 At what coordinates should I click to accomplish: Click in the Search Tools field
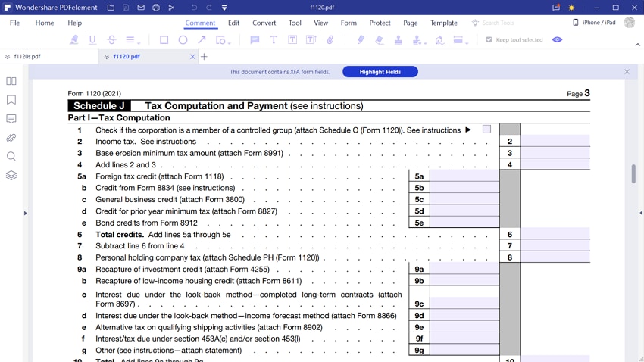(498, 23)
